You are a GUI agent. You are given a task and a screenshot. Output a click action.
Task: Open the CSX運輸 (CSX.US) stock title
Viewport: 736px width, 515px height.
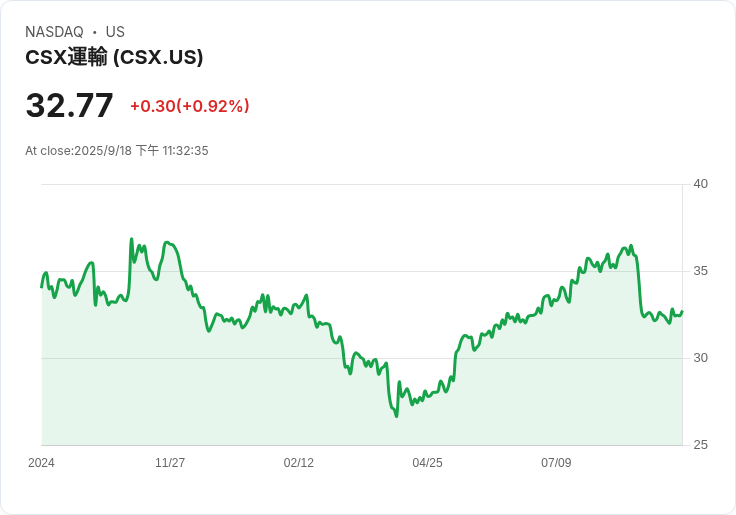pos(114,57)
